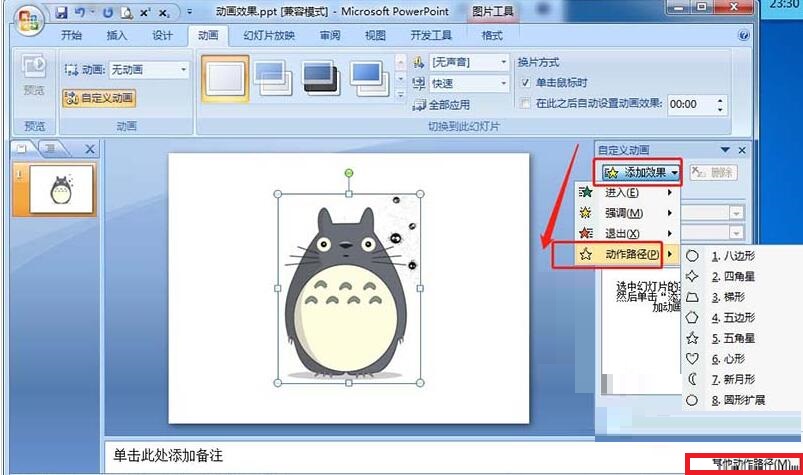Switch to the 格式 picture tools tab

point(492,35)
